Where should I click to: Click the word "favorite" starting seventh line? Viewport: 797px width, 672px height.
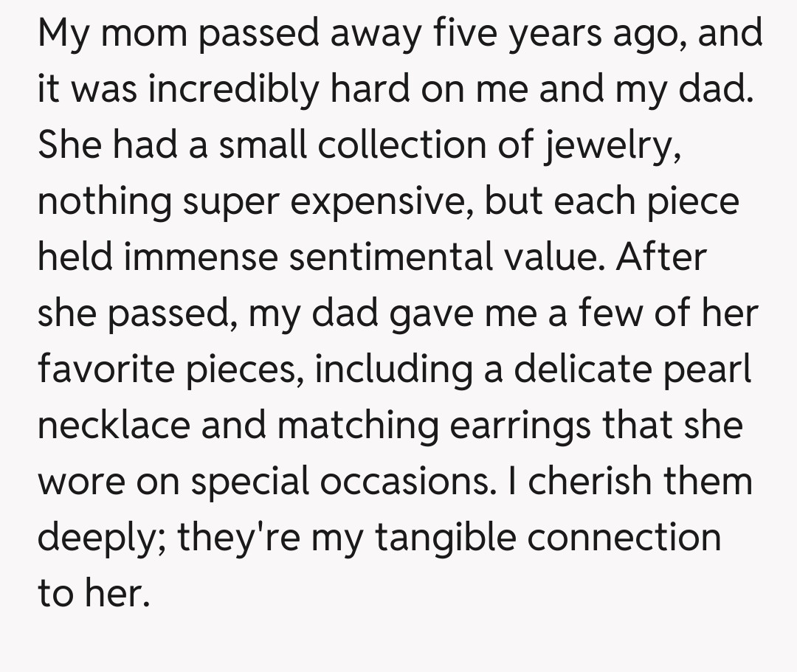pos(109,370)
